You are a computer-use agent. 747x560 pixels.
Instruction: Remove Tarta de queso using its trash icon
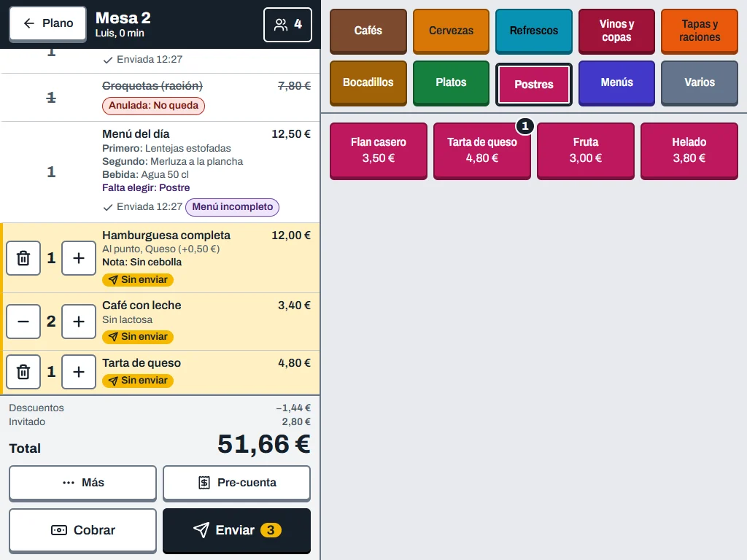click(x=23, y=371)
